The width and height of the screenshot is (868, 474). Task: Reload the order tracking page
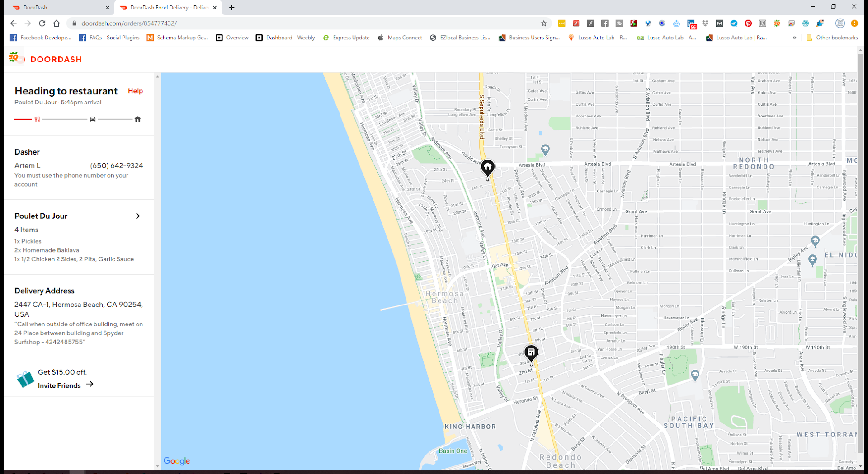click(42, 23)
